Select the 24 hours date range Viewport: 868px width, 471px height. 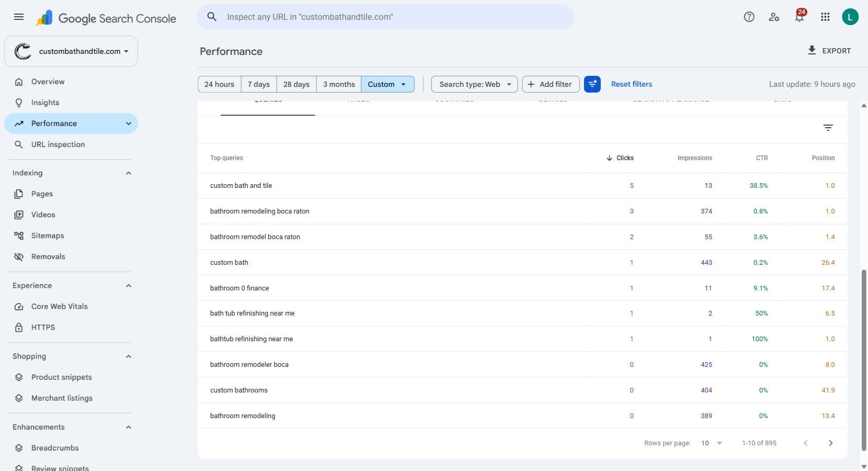[220, 84]
